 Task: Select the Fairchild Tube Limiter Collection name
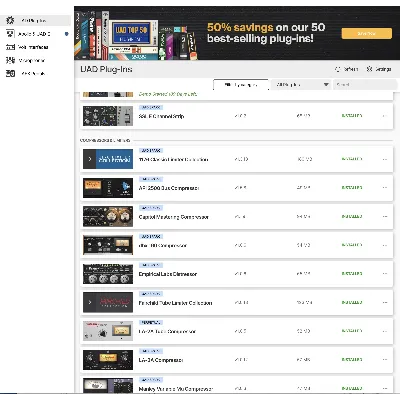point(175,303)
